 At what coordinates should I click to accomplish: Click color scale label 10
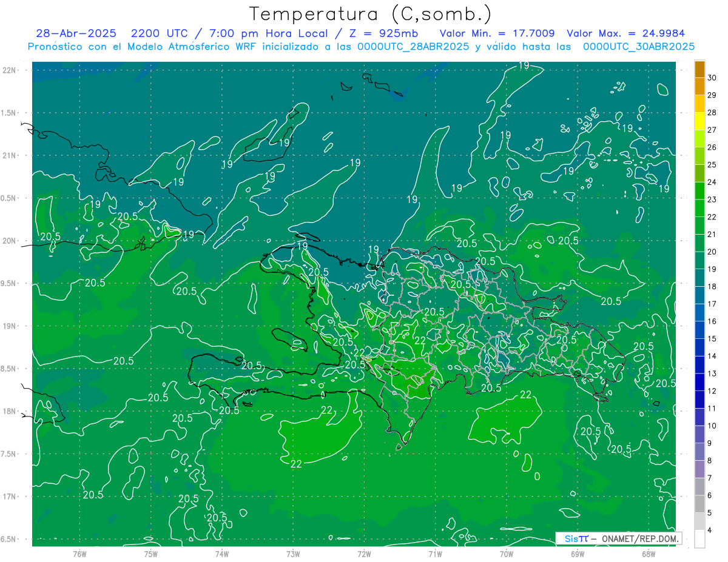713,426
